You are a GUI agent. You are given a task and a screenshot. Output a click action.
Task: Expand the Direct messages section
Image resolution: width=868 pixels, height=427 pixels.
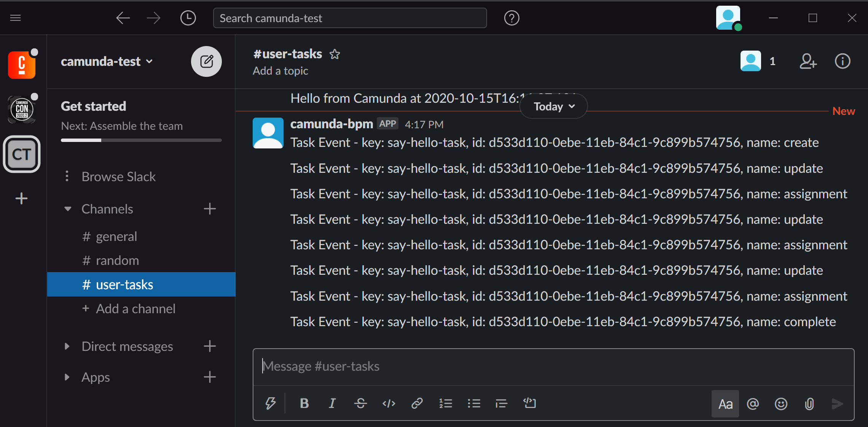[x=67, y=346]
